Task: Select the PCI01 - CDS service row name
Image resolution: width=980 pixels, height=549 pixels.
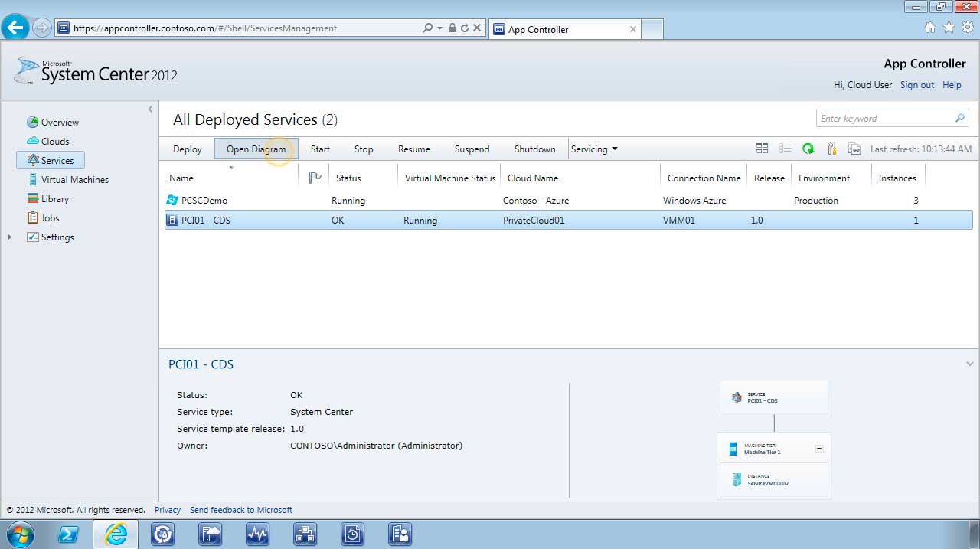Action: coord(206,220)
